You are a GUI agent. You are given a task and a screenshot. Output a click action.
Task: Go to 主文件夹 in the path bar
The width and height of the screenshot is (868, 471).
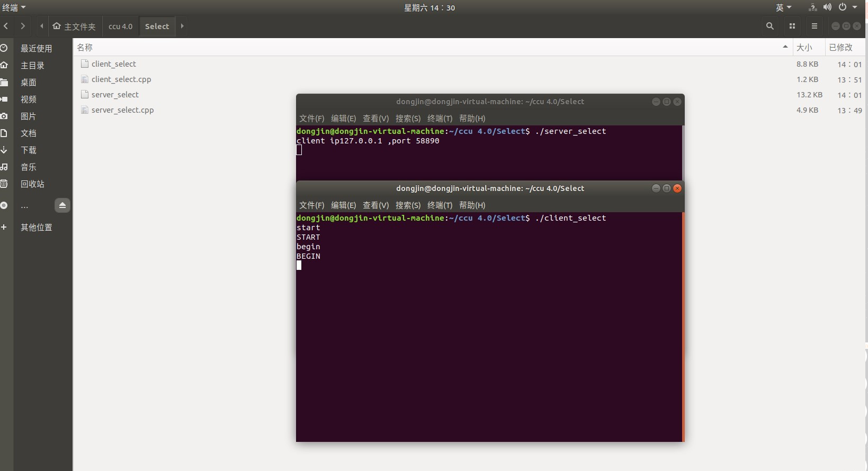(75, 26)
